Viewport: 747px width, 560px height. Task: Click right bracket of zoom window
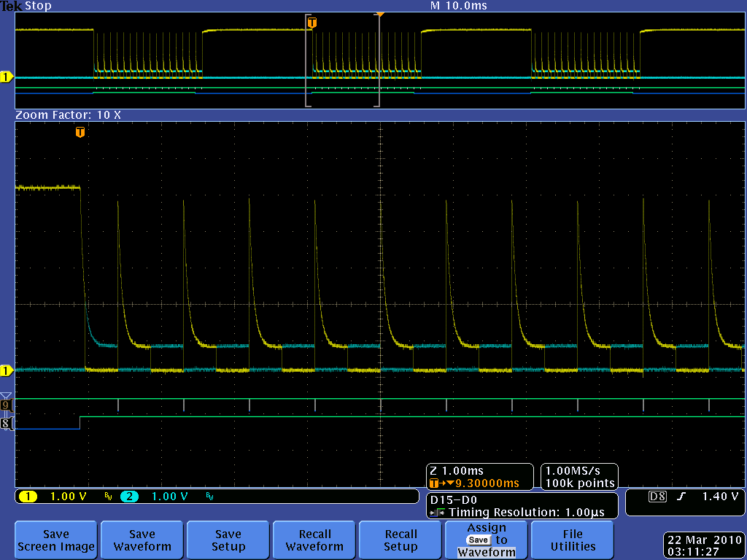click(377, 61)
